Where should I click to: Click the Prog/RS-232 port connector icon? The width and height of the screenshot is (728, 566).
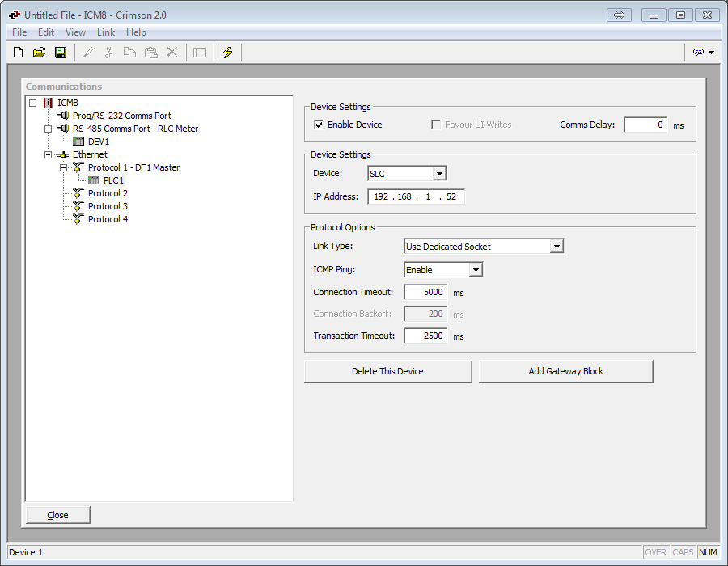[63, 116]
